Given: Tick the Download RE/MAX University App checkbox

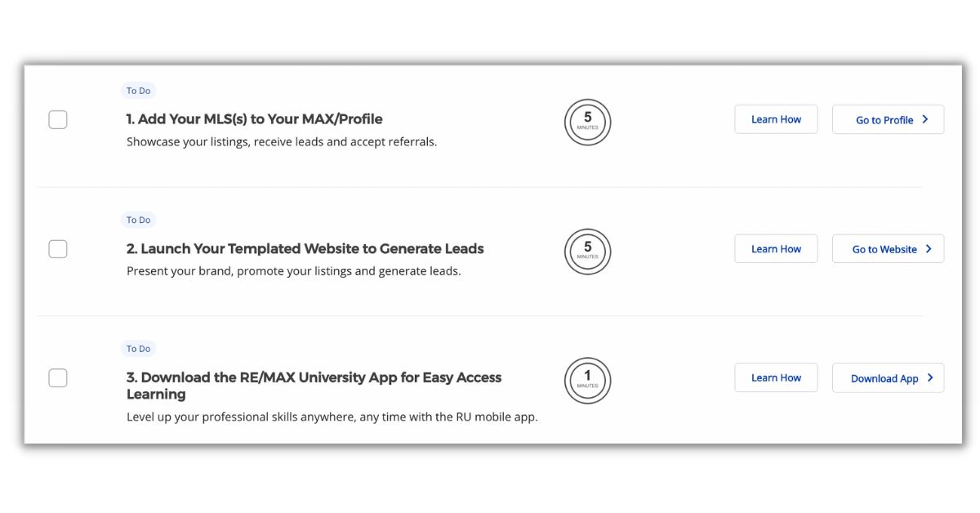Looking at the screenshot, I should 58,377.
